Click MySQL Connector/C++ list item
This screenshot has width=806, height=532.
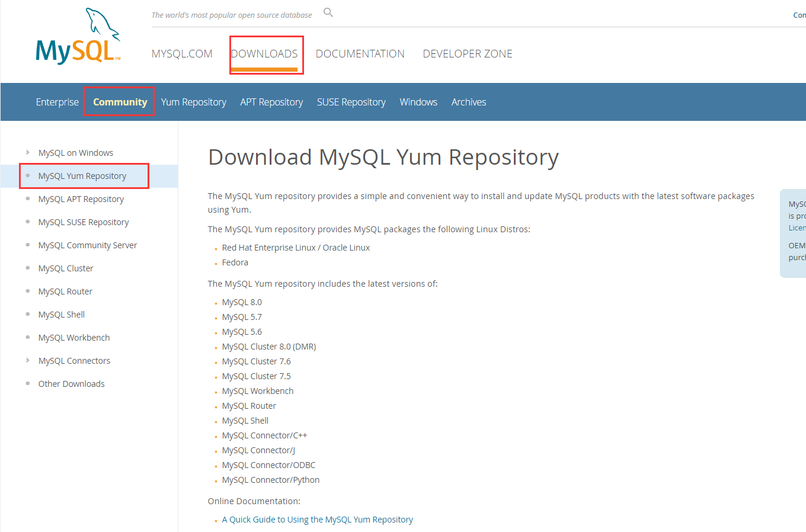(x=265, y=435)
